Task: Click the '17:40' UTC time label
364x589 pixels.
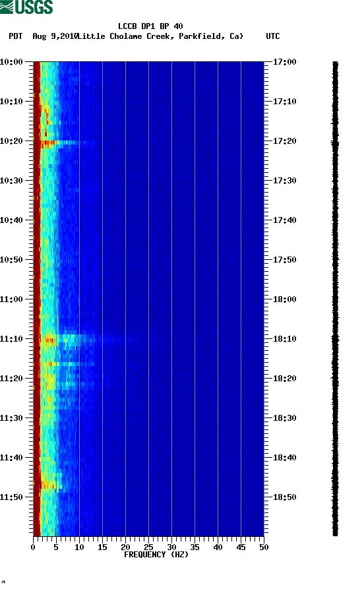Action: pyautogui.click(x=285, y=220)
